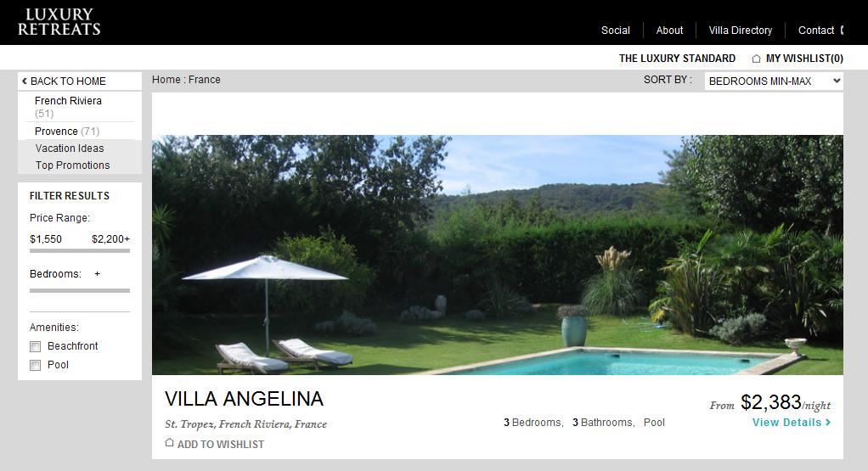Enable the Beachfront amenity checkbox
868x471 pixels.
36,346
